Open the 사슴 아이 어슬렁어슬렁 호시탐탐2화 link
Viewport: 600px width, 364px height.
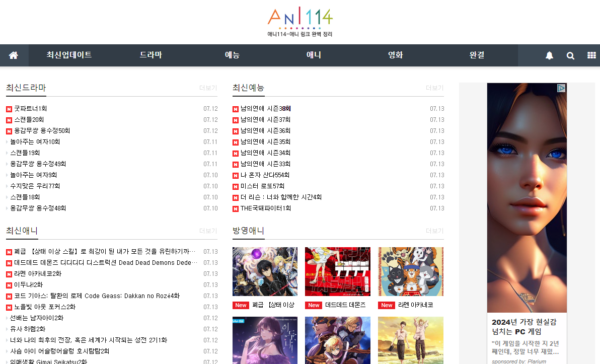pyautogui.click(x=60, y=352)
